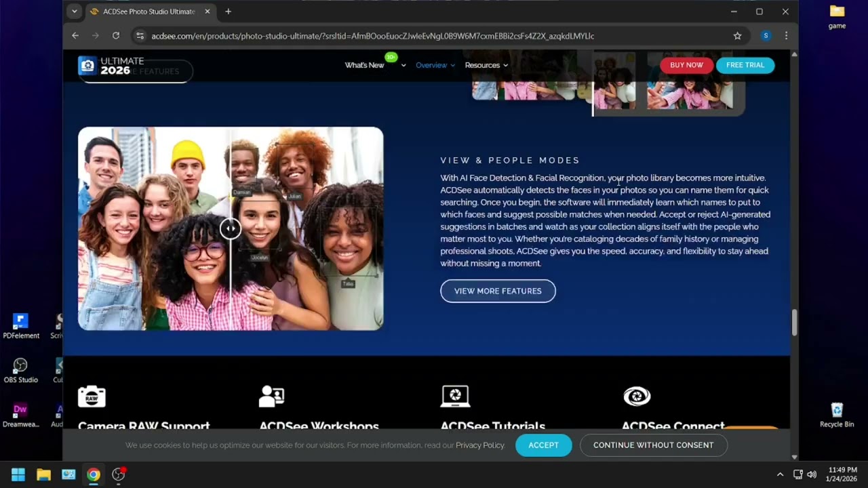
Task: Open the Resources menu item
Action: tap(482, 65)
